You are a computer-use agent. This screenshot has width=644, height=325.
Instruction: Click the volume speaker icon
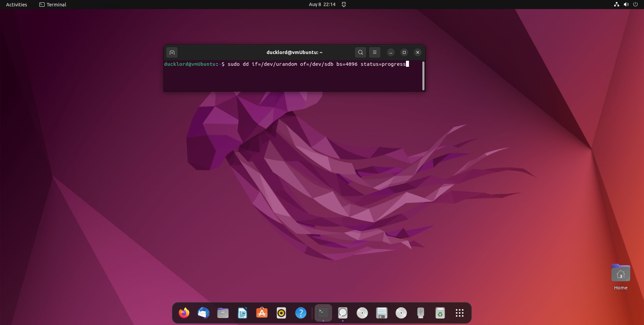626,5
